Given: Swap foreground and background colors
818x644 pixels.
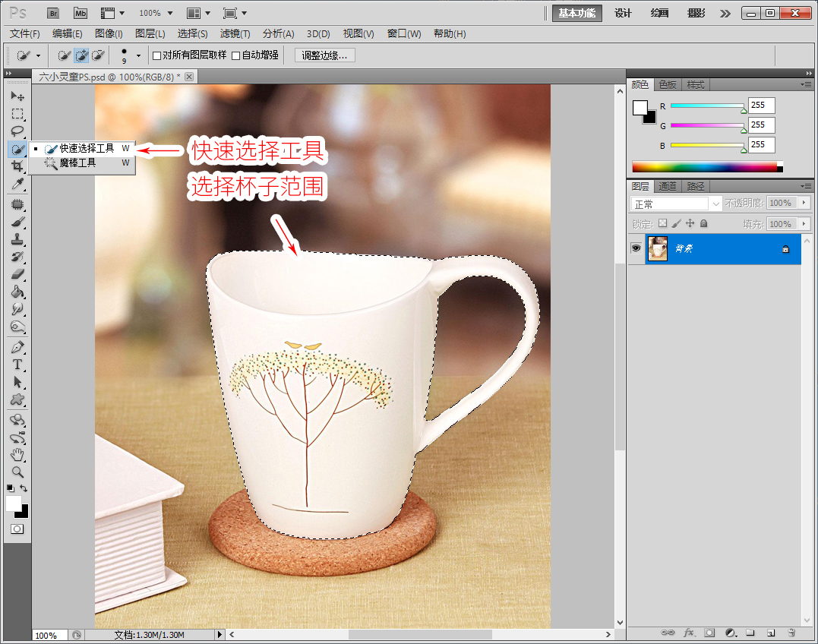Looking at the screenshot, I should point(24,488).
